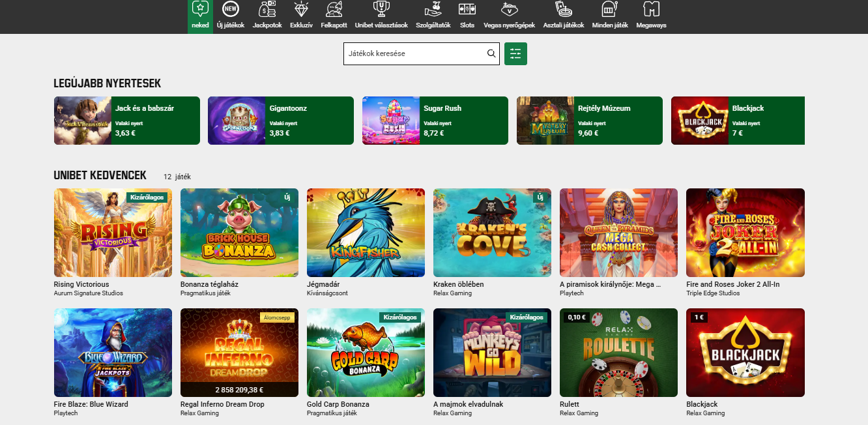The width and height of the screenshot is (868, 425).
Task: Click the 'Bonanza téglaház' game title
Action: pos(210,284)
